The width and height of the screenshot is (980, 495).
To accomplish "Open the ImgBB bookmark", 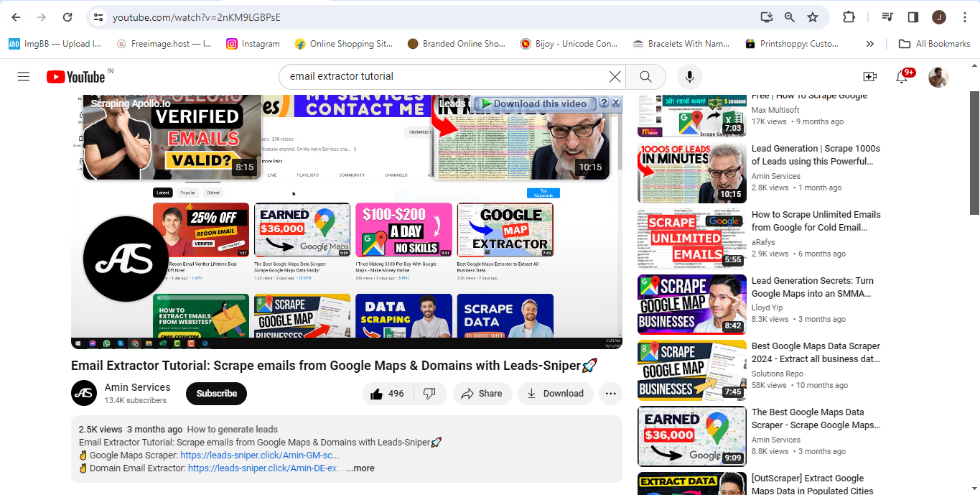I will [x=55, y=44].
